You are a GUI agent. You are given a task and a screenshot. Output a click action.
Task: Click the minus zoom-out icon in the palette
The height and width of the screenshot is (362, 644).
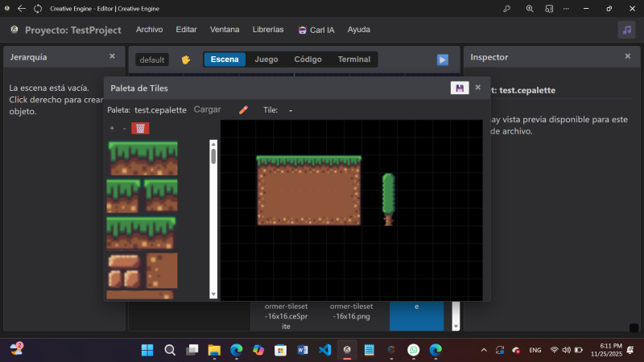[x=124, y=128]
